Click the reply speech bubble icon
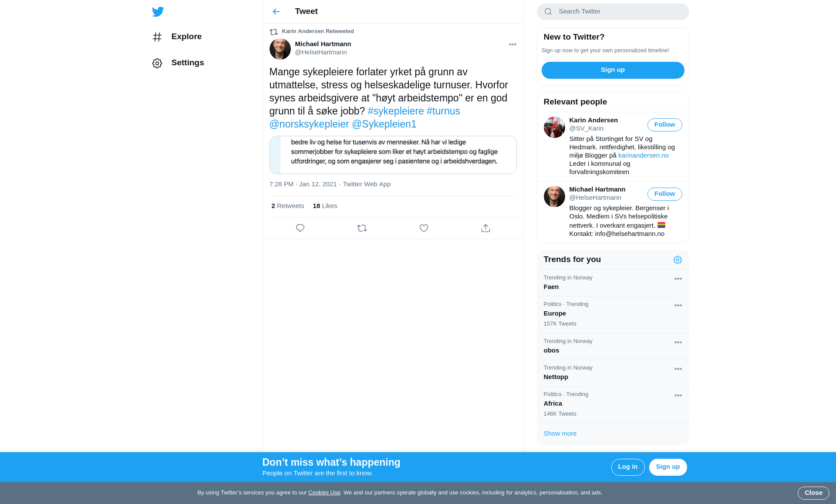Viewport: 836px width, 504px height. [300, 228]
